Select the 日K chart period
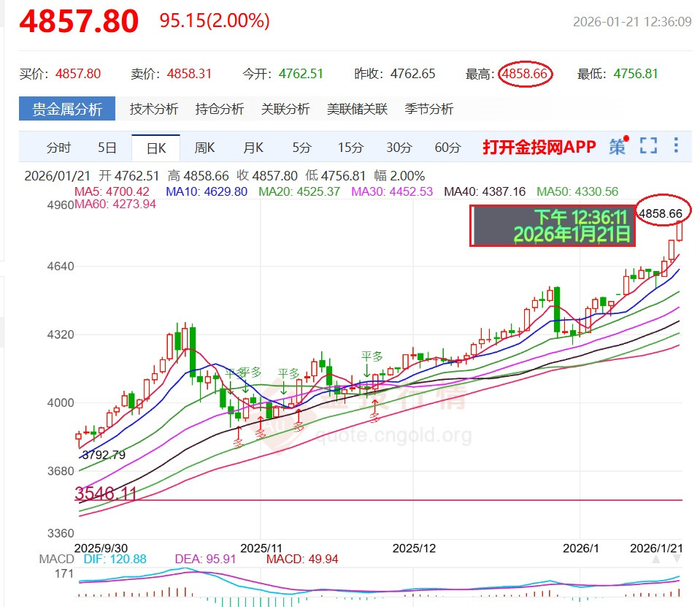The image size is (700, 607). tap(155, 148)
